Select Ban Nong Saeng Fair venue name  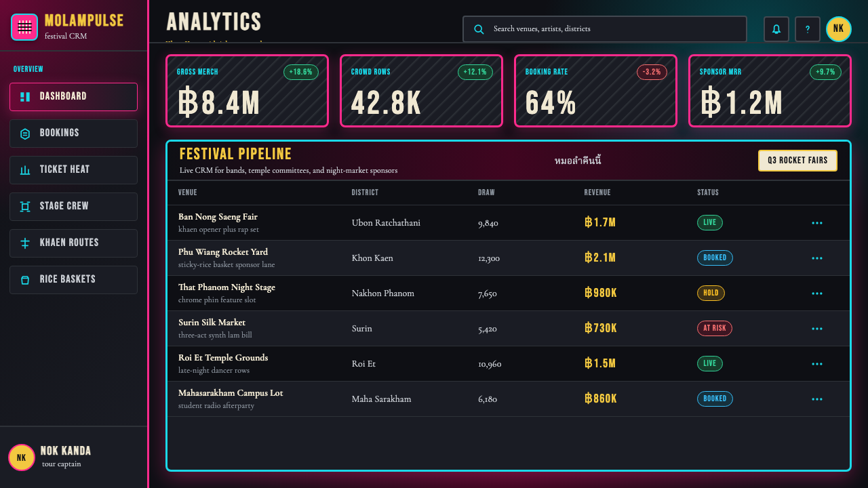coord(218,217)
